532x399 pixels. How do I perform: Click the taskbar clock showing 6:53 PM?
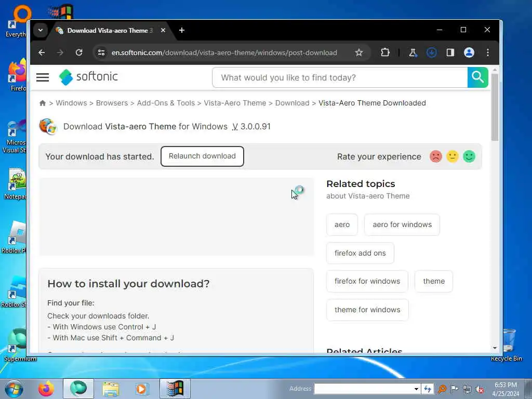pyautogui.click(x=506, y=389)
